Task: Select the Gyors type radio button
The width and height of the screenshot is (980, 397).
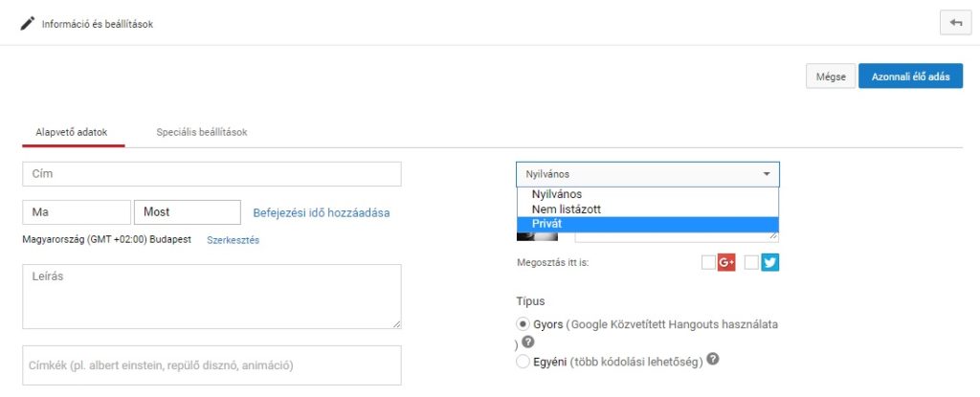Action: (x=523, y=324)
